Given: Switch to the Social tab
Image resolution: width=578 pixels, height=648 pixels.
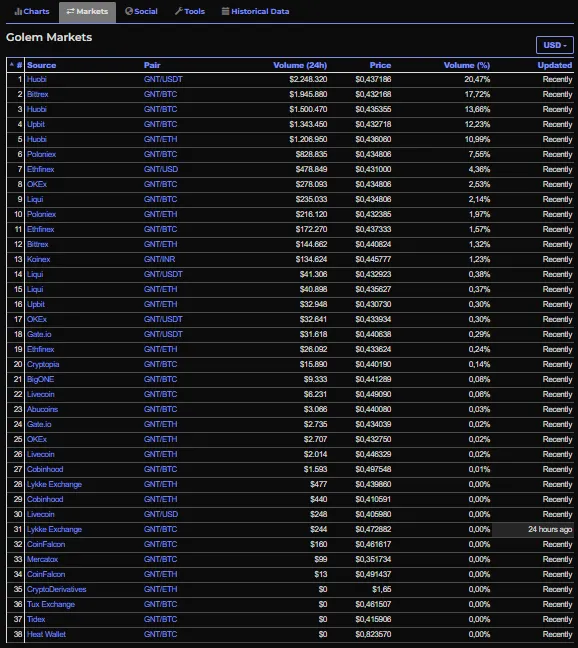Looking at the screenshot, I should pos(141,12).
